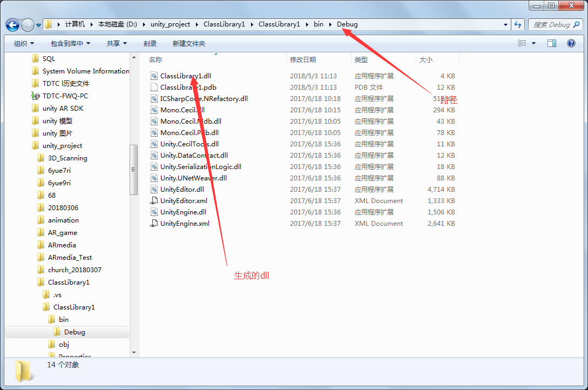Click unity_project in the address bar
This screenshot has width=588, height=390.
pos(170,24)
